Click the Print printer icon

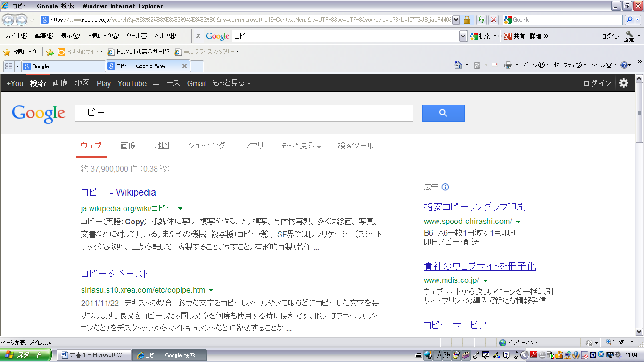[508, 65]
